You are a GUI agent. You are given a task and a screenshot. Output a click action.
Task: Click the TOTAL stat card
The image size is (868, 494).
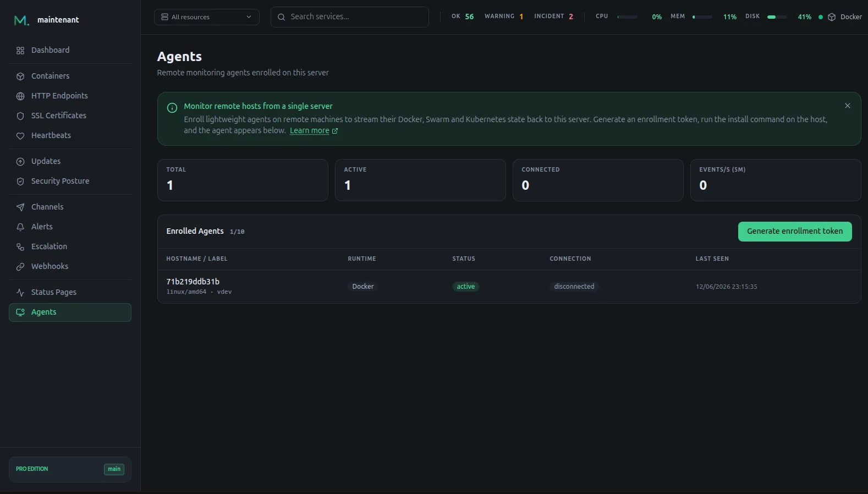[243, 180]
